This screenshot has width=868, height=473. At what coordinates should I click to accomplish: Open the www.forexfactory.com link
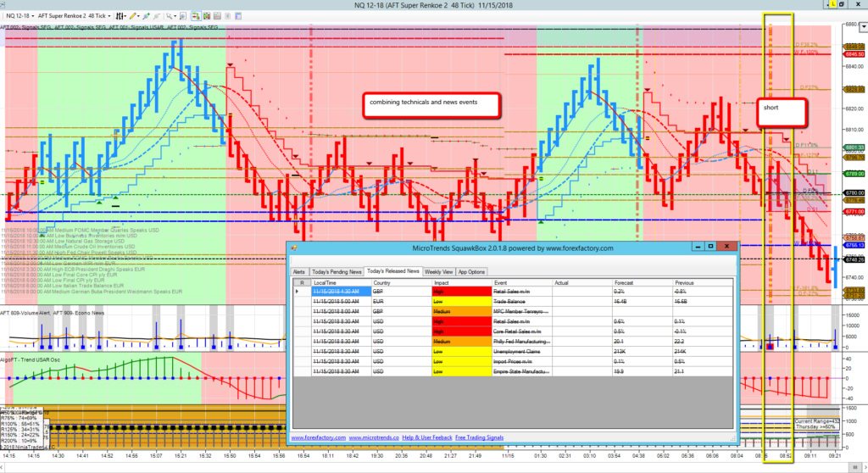(x=319, y=437)
